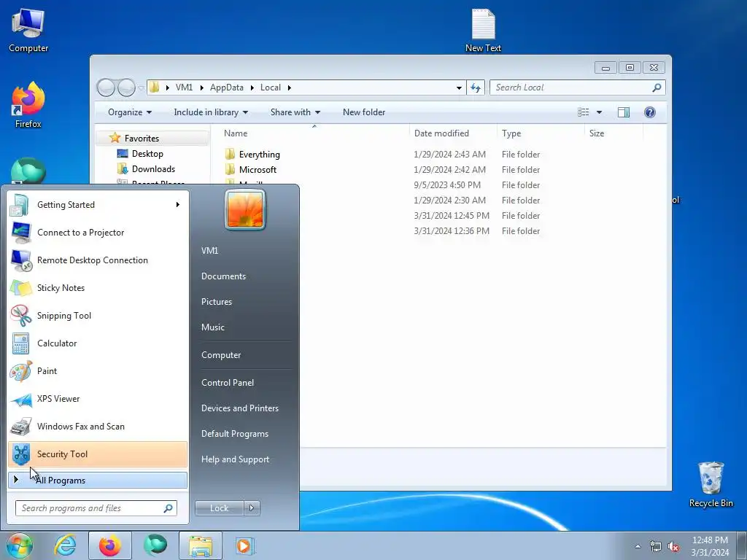
Task: Click the Lock button
Action: tap(219, 508)
